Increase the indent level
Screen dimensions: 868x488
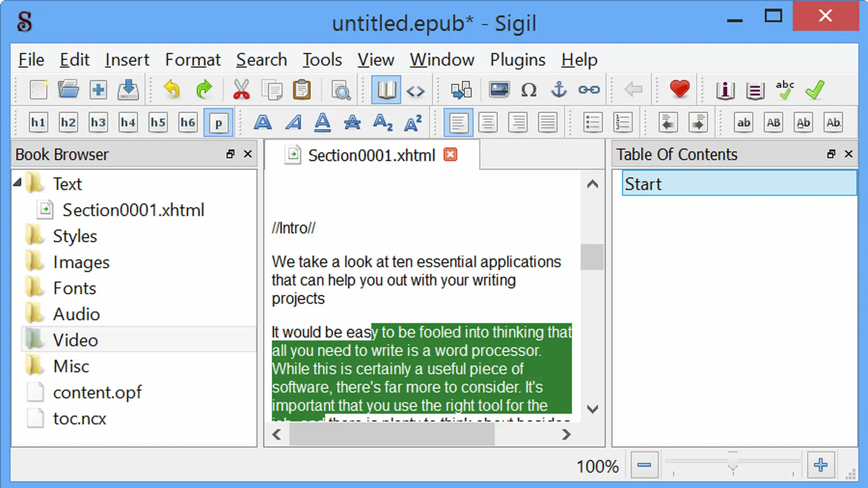(x=698, y=123)
